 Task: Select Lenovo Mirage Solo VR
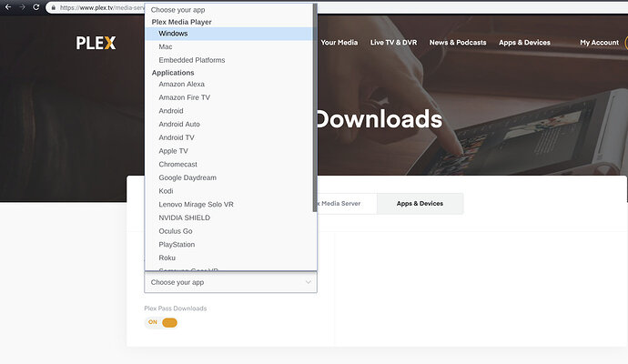pyautogui.click(x=228, y=204)
